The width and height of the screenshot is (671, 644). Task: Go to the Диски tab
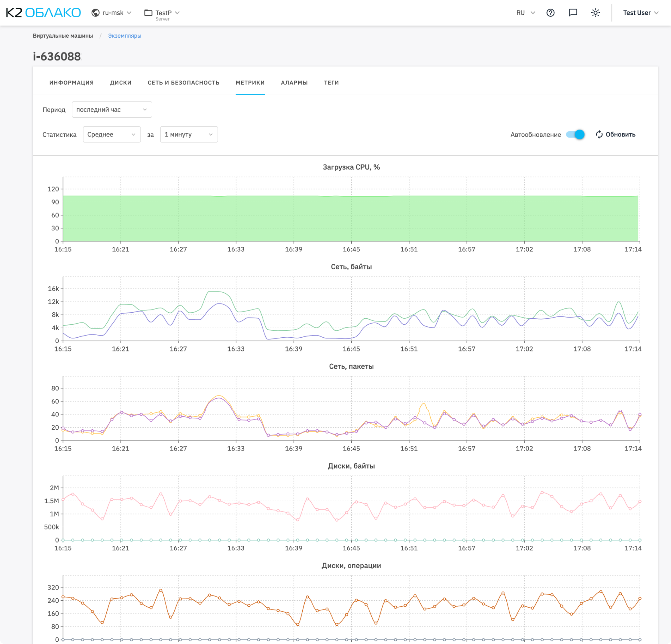pyautogui.click(x=120, y=83)
